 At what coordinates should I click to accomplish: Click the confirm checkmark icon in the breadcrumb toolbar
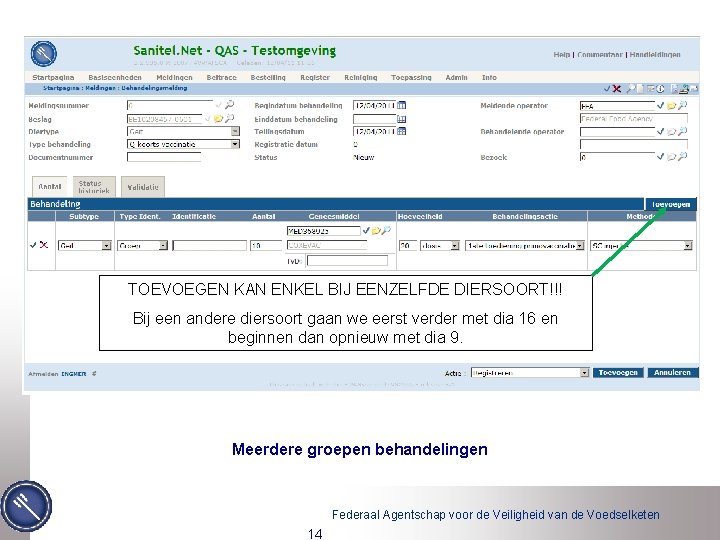(608, 89)
